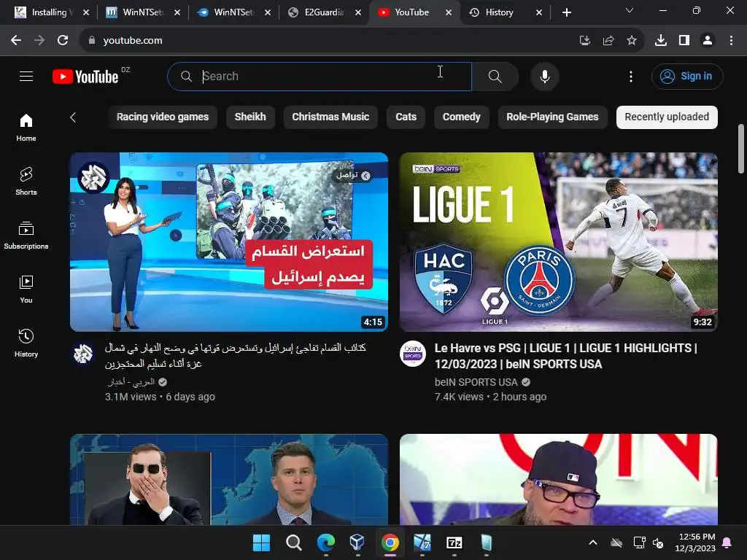
Task: Open Microsoft Edge from taskbar
Action: (326, 542)
